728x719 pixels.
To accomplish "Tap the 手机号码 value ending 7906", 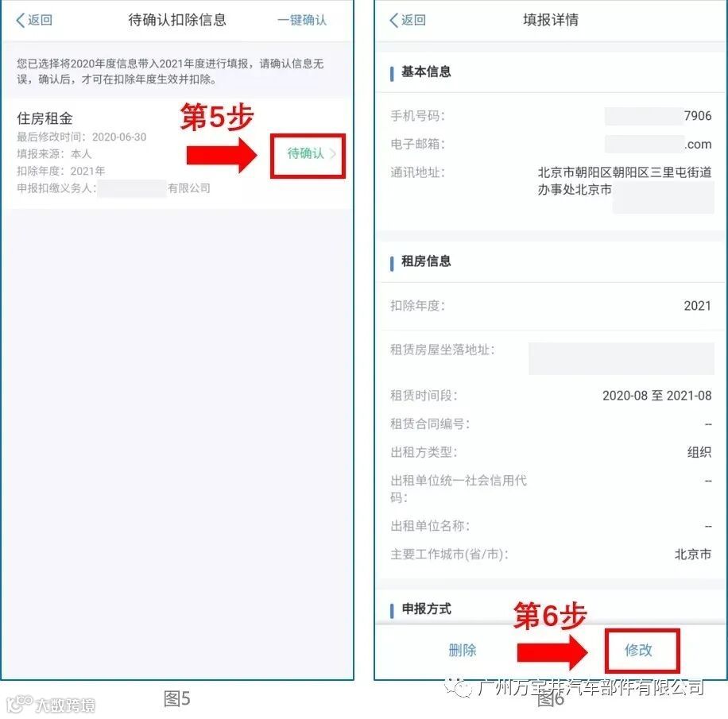I will [658, 115].
